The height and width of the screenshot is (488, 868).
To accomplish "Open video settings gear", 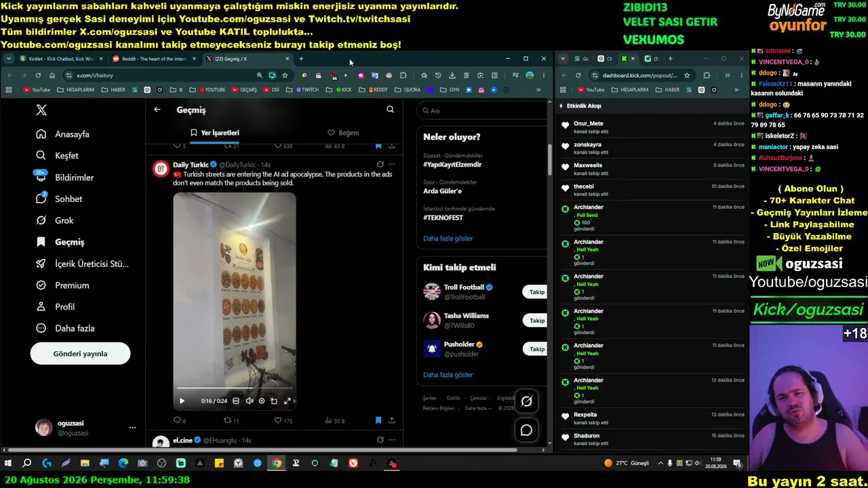I will click(x=262, y=401).
